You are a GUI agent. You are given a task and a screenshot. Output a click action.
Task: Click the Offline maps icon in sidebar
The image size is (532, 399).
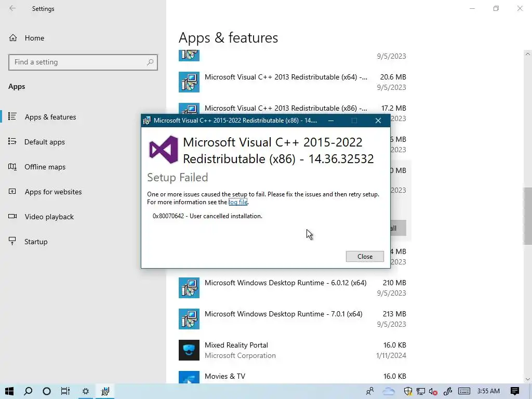[12, 166]
